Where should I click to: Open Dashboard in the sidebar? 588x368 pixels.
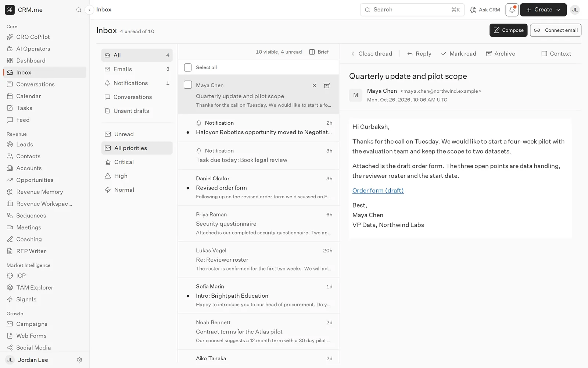pos(45,60)
